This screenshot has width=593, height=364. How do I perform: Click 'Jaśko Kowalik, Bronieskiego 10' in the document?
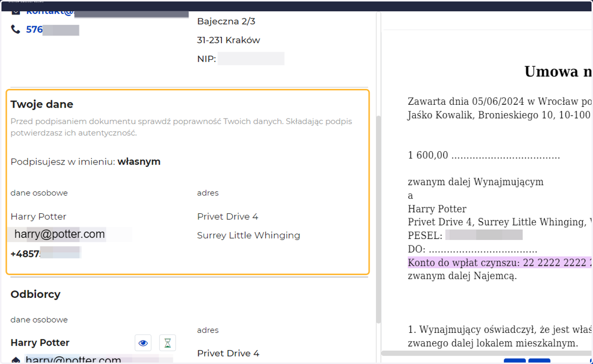(x=500, y=115)
